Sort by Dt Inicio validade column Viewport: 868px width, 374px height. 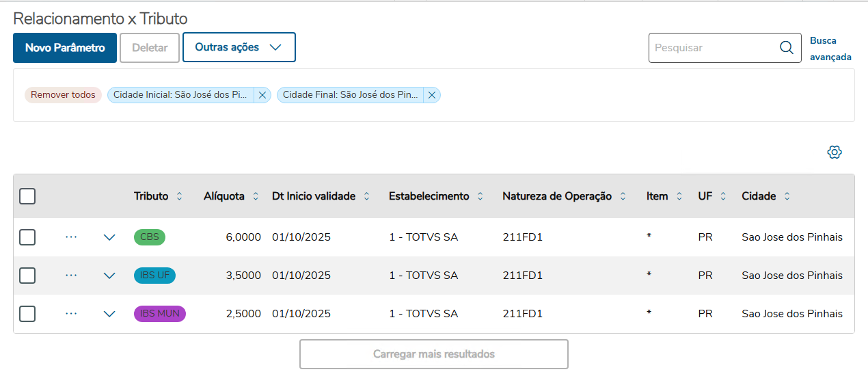(x=366, y=197)
